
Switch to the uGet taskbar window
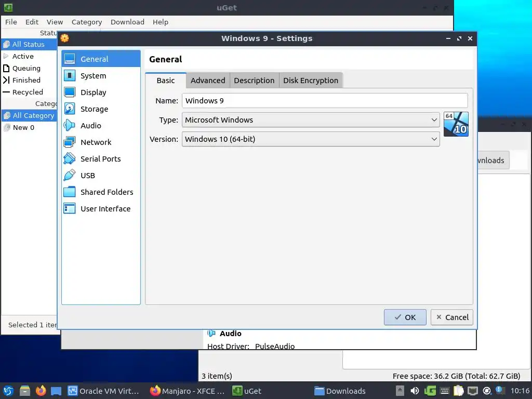point(247,391)
